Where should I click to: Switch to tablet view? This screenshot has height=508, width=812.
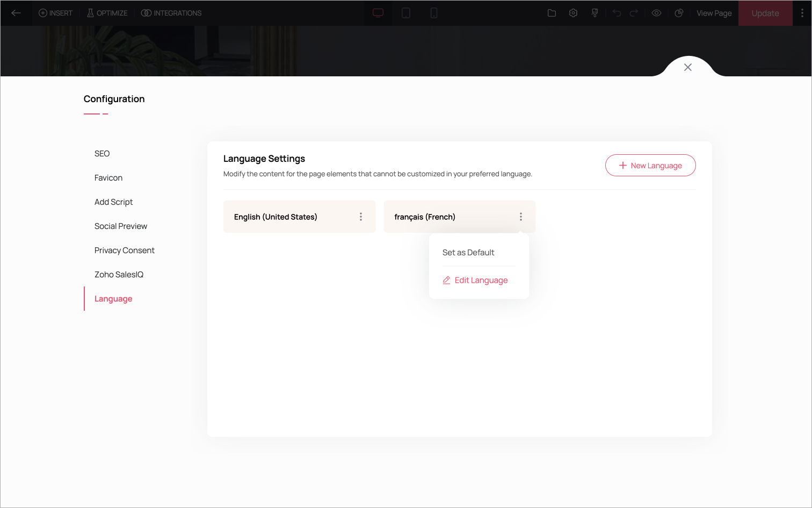click(406, 13)
